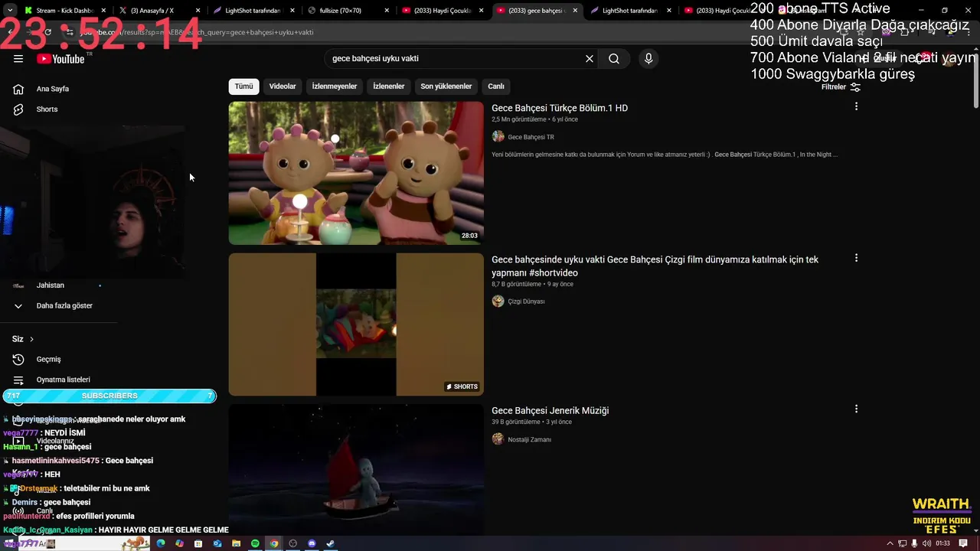Screen dimensions: 980x551
Task: Play the Gece Bahçesi Bölüm.1 thumbnail
Action: tap(356, 173)
